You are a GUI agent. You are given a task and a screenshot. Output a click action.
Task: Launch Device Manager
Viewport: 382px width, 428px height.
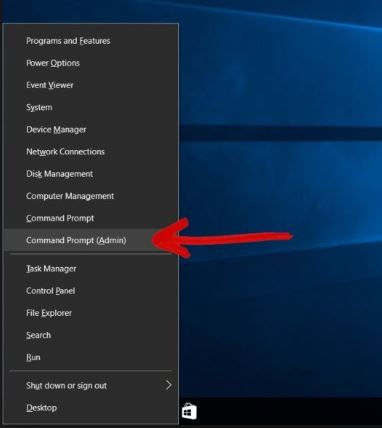click(91, 130)
